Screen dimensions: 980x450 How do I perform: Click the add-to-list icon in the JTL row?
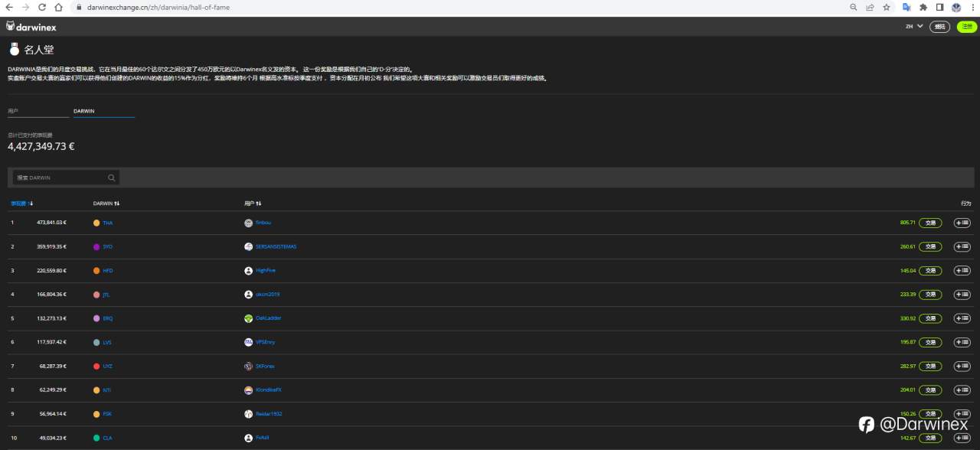click(962, 294)
